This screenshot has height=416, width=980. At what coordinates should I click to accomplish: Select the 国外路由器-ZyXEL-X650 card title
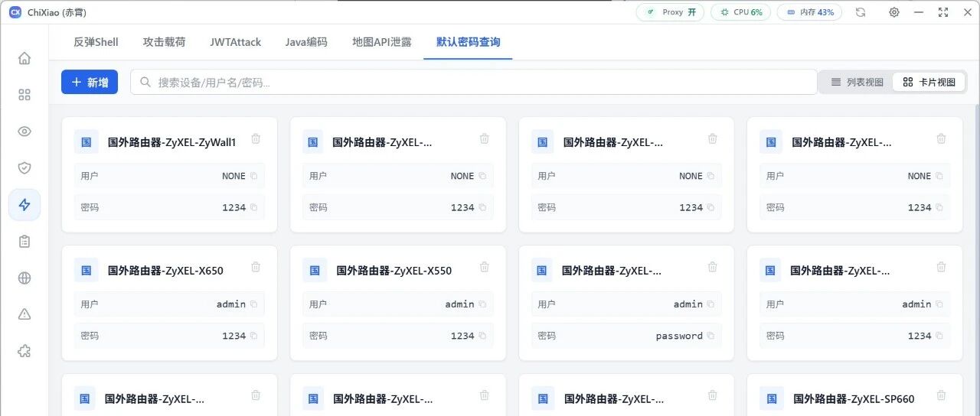[x=165, y=270]
